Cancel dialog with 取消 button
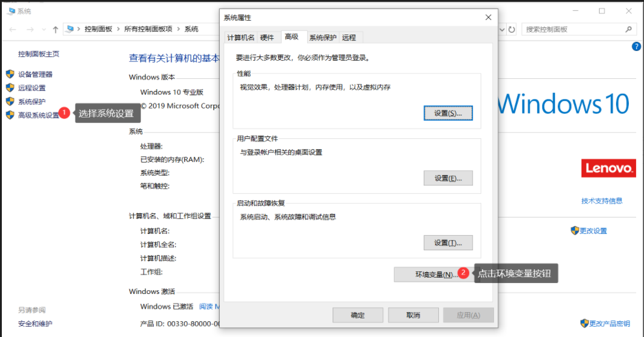This screenshot has height=337, width=644. [413, 315]
